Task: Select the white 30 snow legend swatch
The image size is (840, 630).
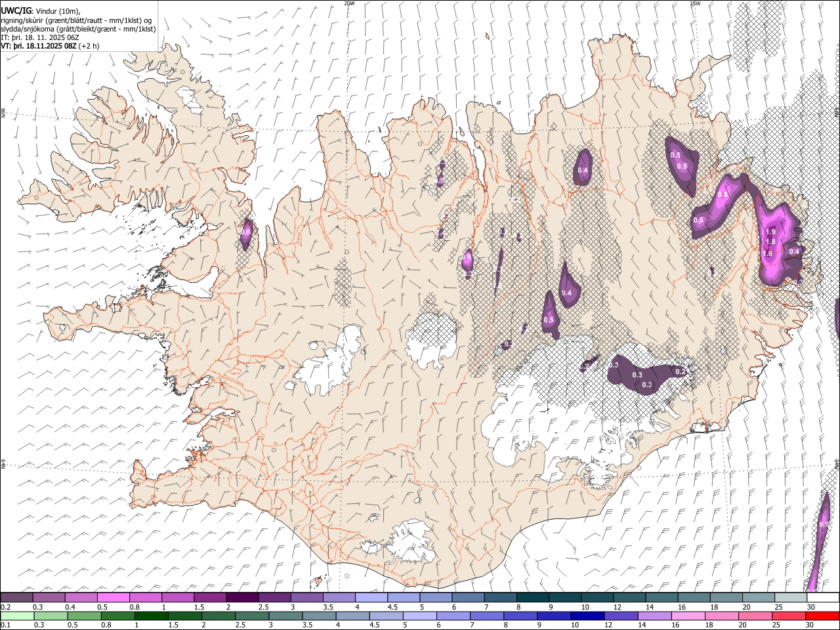Action: 822,597
